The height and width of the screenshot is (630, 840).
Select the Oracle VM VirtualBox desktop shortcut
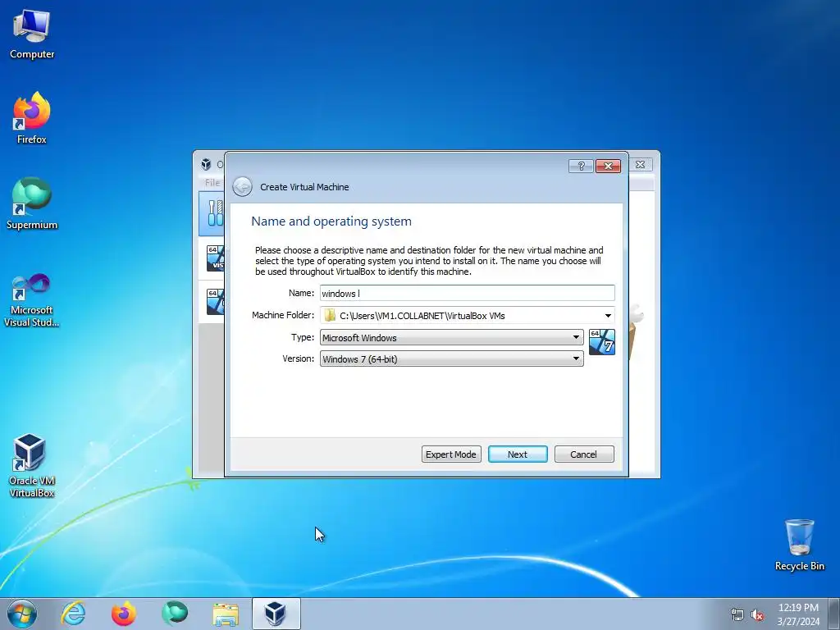pos(32,465)
